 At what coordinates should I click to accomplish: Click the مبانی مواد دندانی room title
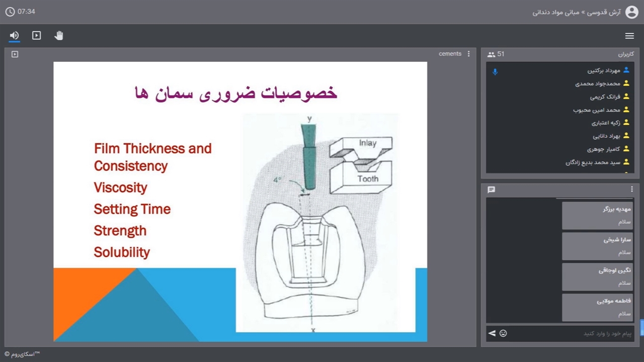[x=556, y=12]
